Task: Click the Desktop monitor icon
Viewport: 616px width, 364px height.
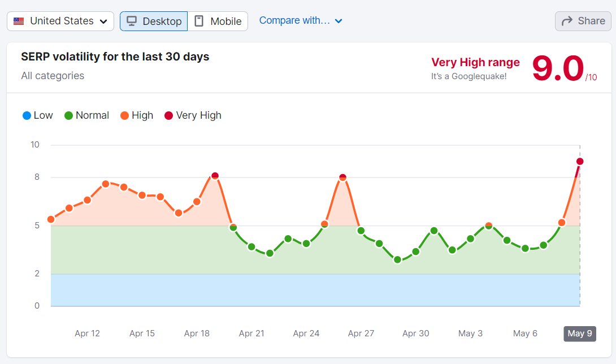Action: (x=132, y=21)
